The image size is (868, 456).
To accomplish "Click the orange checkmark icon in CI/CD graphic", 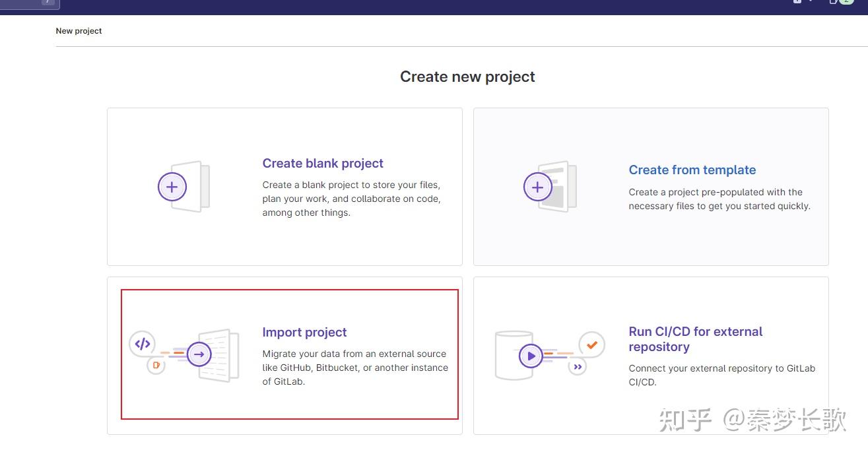I will 591,344.
